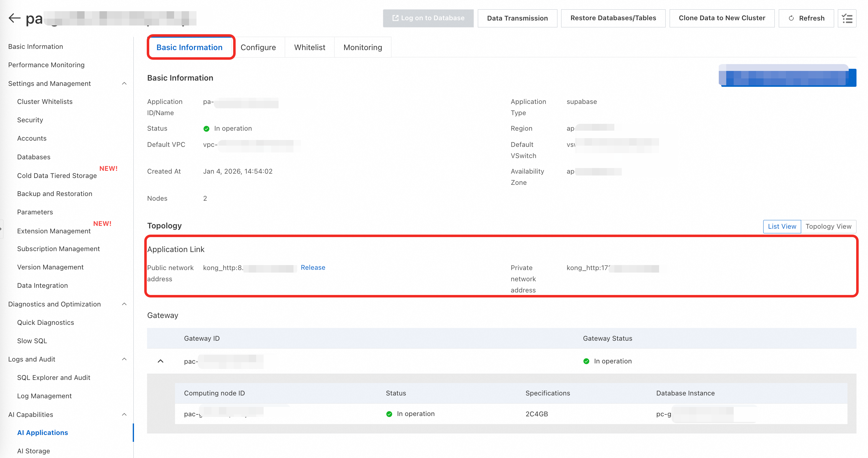Click the task list icon top right
Image resolution: width=868 pixels, height=458 pixels.
tap(847, 18)
